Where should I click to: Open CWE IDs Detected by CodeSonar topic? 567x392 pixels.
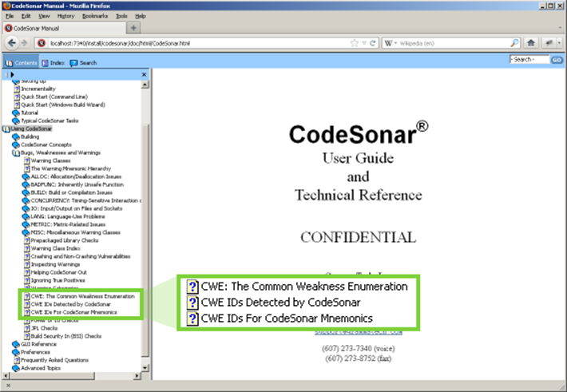[70, 304]
